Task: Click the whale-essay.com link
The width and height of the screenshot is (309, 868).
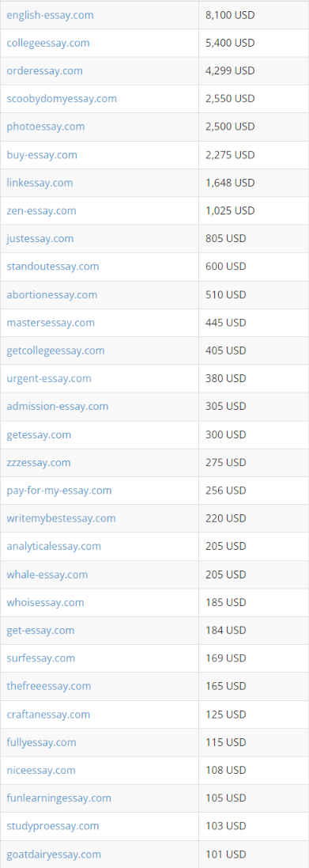Action: tap(47, 574)
